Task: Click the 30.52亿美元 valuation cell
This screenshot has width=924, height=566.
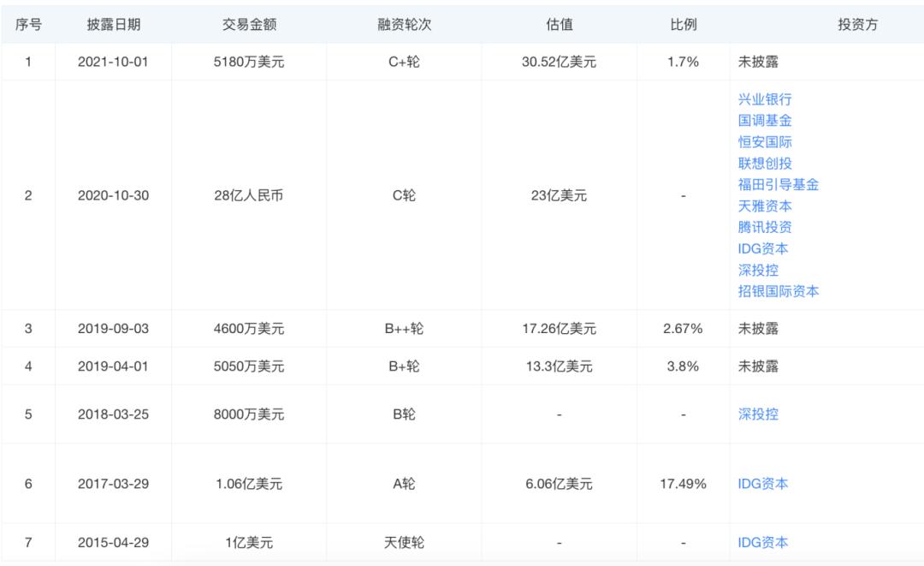Action: (x=559, y=63)
